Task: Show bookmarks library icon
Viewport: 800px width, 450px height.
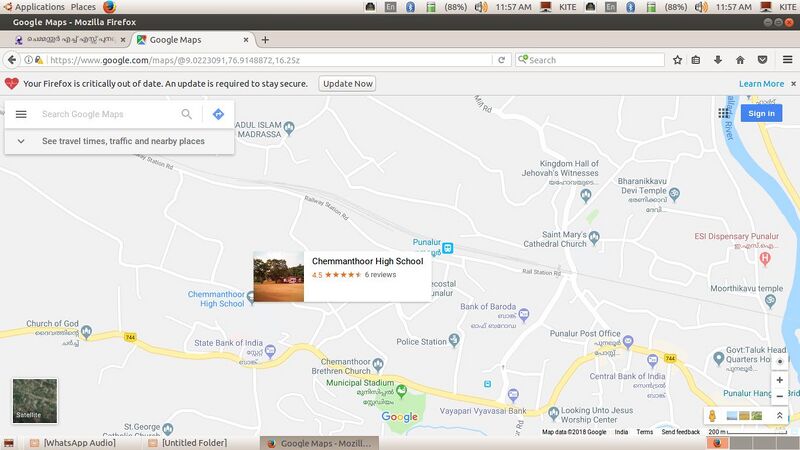Action: [696, 60]
